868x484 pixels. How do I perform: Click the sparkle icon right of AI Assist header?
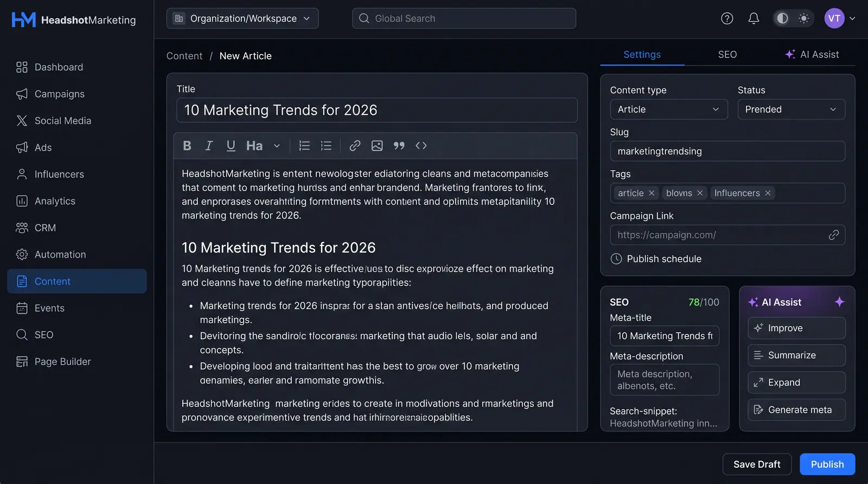pos(839,302)
